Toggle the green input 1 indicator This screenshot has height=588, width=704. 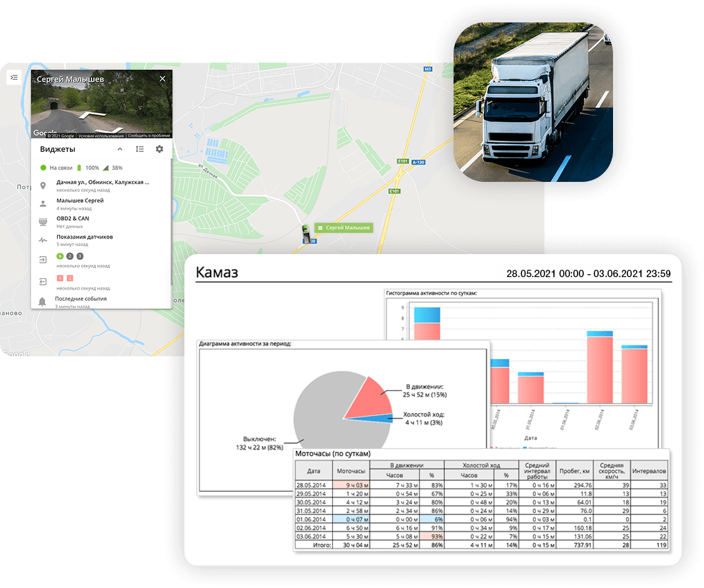[60, 256]
